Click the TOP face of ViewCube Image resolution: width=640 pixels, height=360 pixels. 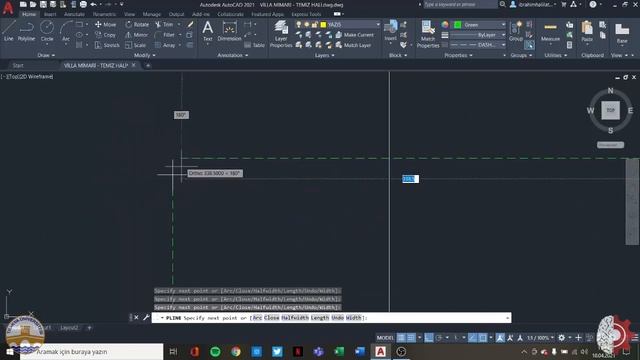point(610,110)
